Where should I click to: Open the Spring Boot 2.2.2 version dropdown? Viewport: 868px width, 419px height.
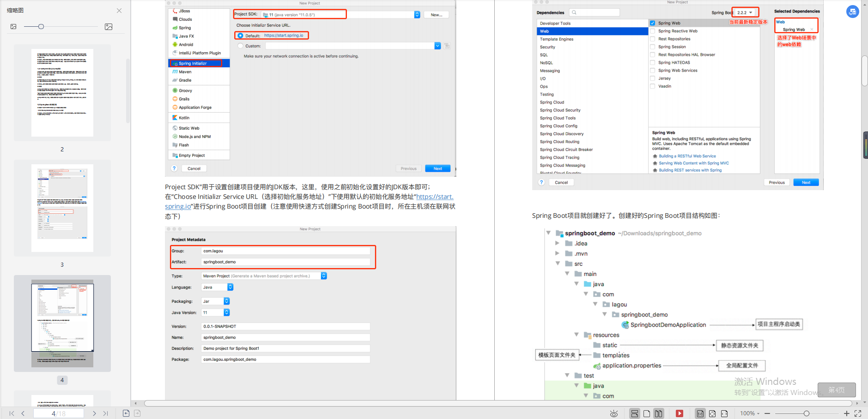[745, 12]
